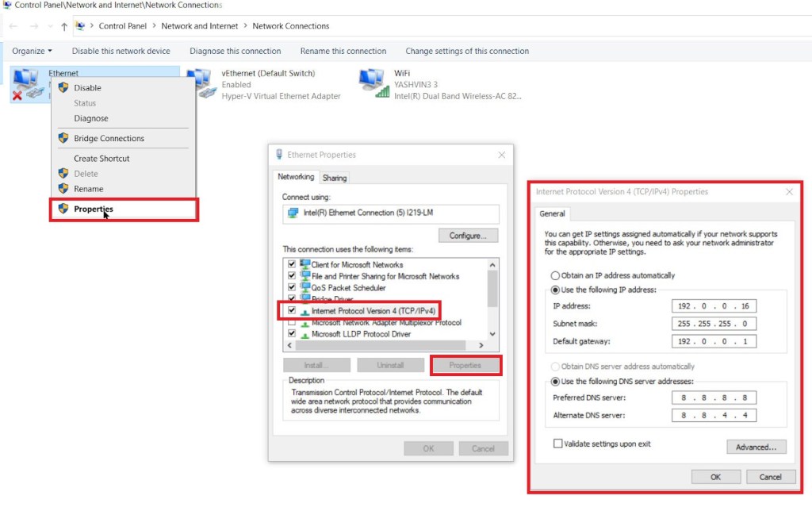Viewport: 812px width, 507px height.
Task: Click the Back arrow navigation icon
Action: click(x=13, y=26)
